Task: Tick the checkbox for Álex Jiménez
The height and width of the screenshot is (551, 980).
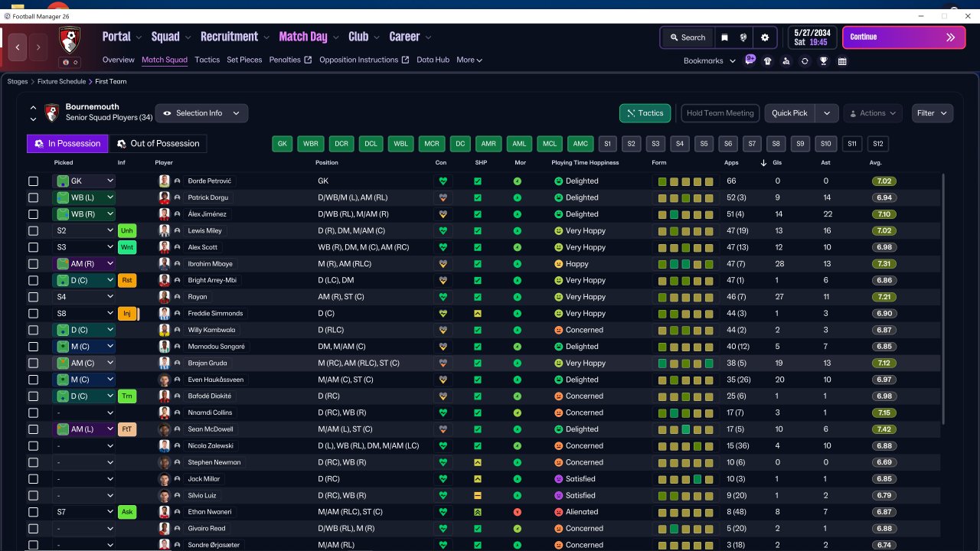Action: (33, 214)
